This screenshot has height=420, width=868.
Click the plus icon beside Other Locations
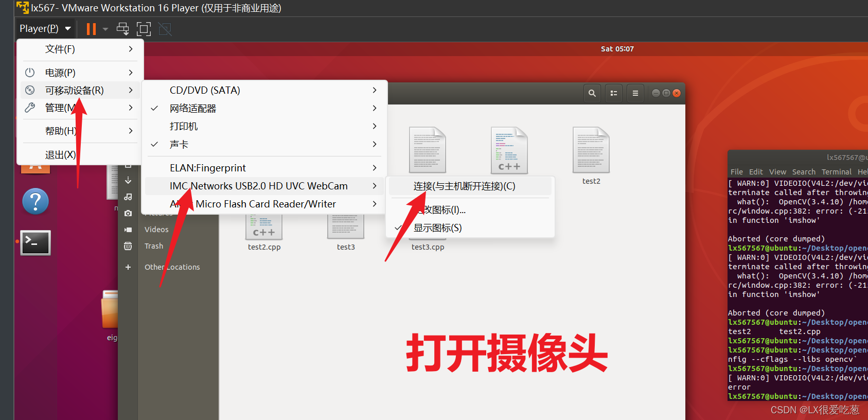(x=128, y=267)
